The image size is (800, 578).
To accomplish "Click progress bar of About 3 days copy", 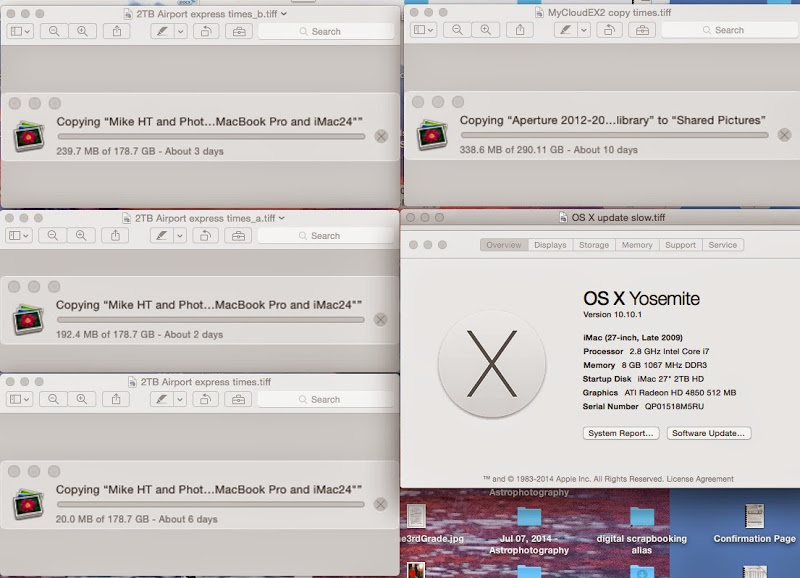I will point(211,137).
